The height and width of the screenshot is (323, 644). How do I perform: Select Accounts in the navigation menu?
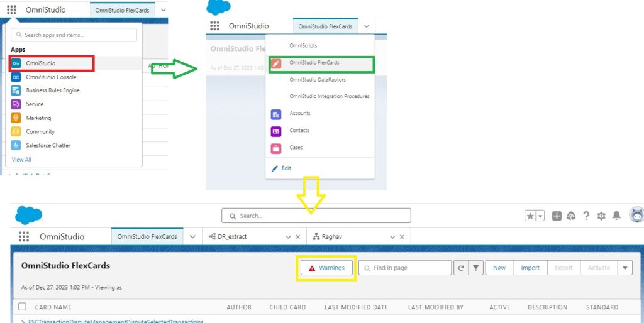(300, 113)
